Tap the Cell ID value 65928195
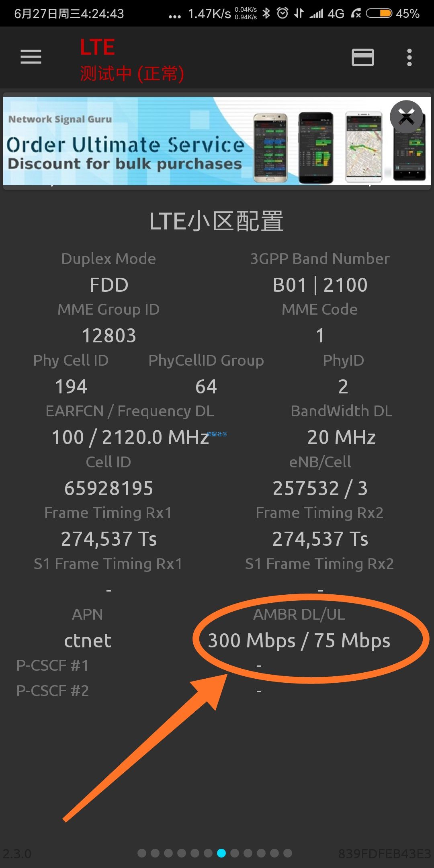This screenshot has height=868, width=434. click(108, 488)
